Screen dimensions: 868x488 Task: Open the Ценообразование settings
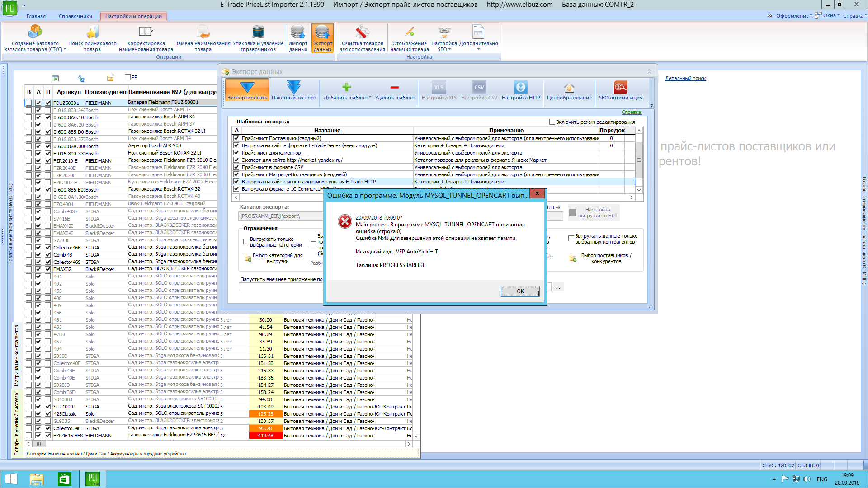pos(569,90)
